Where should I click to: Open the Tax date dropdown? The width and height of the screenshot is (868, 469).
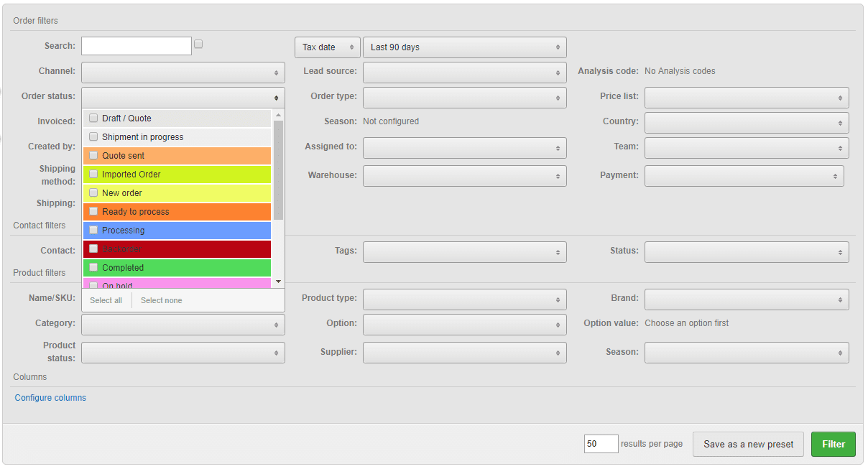(327, 47)
